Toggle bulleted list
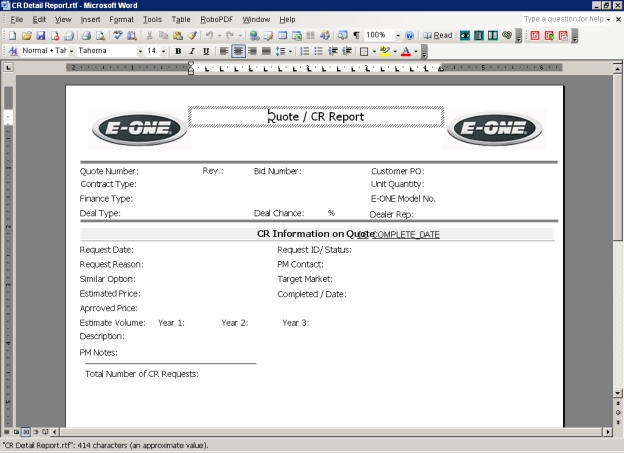This screenshot has width=624, height=453. (318, 51)
